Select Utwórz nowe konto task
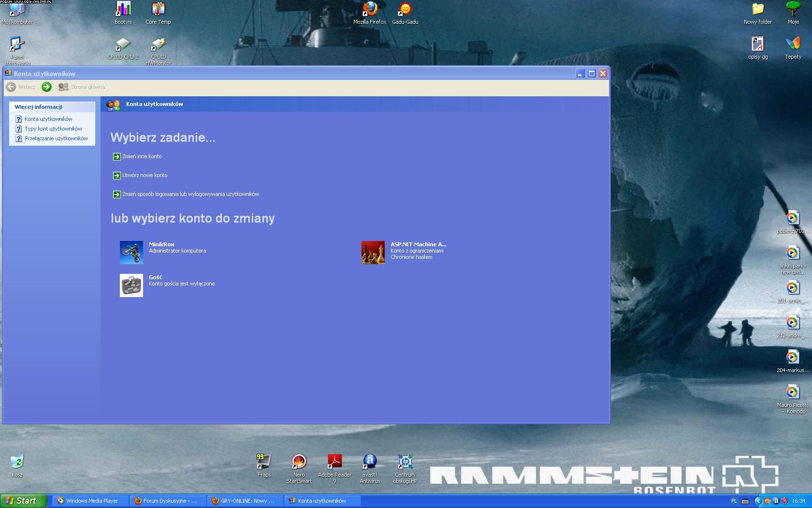Image resolution: width=812 pixels, height=508 pixels. [145, 176]
